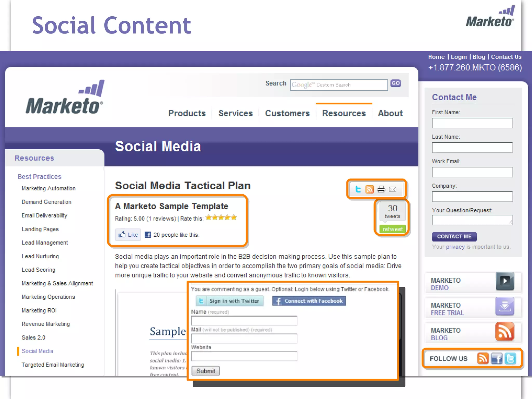Click the GO search button
532x399 pixels.
[x=396, y=83]
